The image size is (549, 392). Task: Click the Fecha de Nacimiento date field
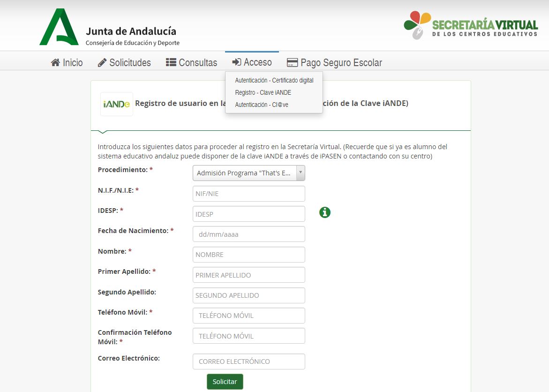pos(248,234)
